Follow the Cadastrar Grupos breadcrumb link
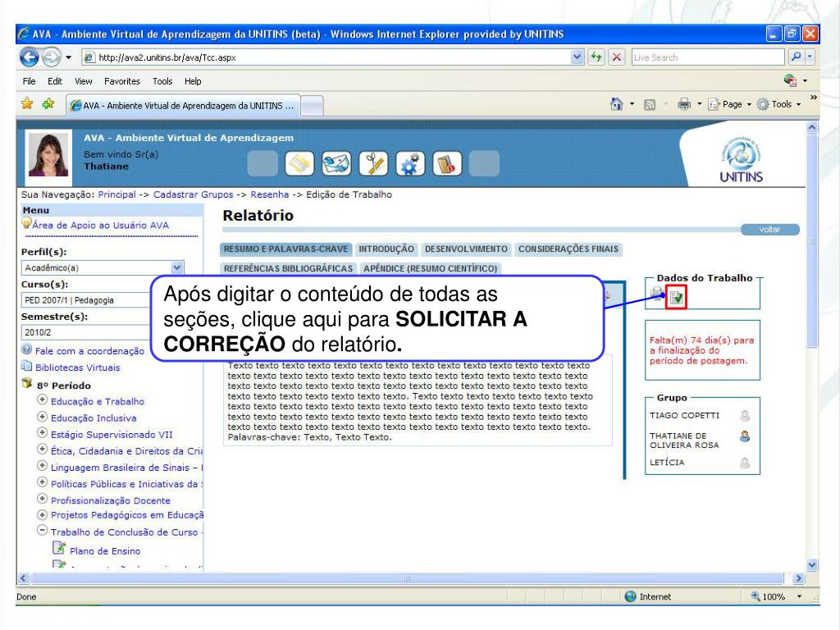This screenshot has height=630, width=840. (x=194, y=194)
